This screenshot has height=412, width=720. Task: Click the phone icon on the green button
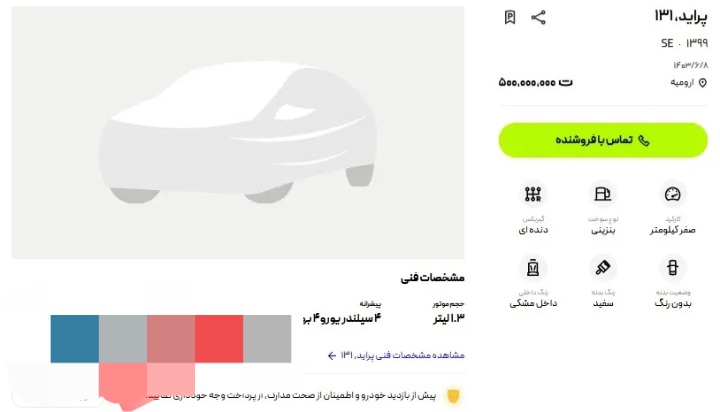643,140
